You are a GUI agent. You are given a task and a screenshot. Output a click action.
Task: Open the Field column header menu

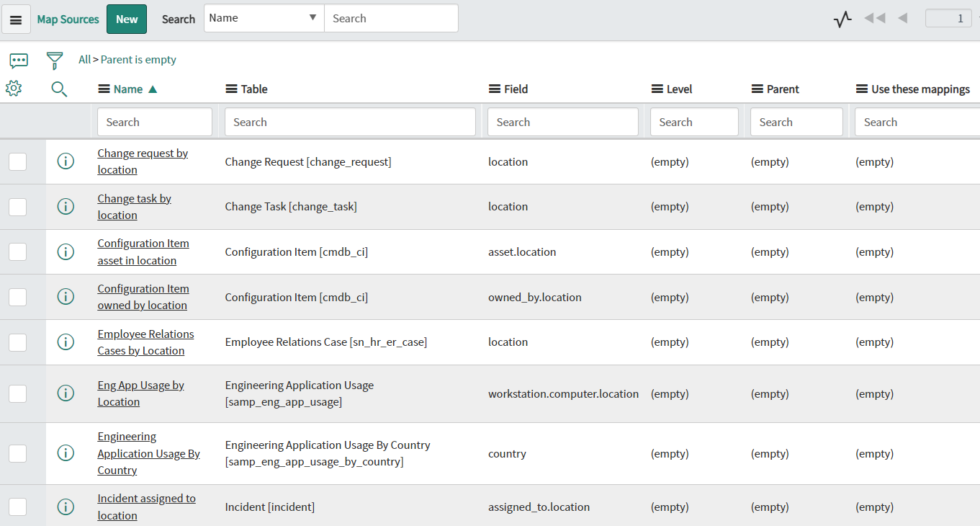(491, 89)
